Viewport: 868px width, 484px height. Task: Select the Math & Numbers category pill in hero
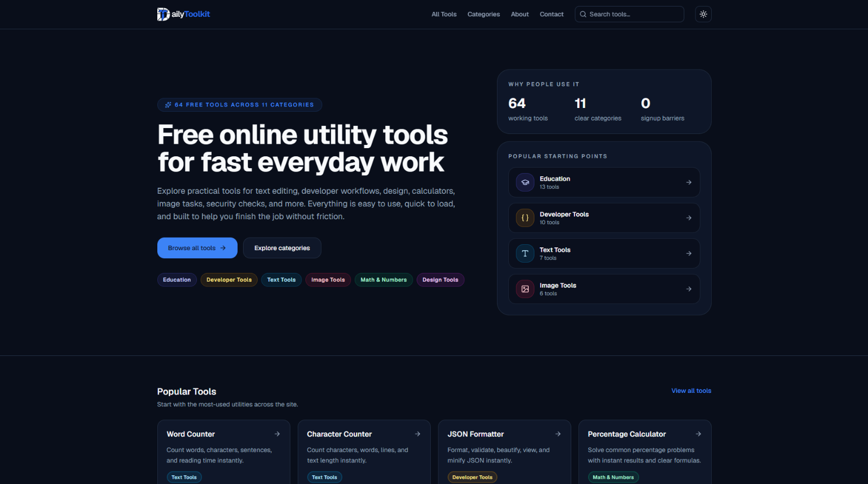point(384,280)
